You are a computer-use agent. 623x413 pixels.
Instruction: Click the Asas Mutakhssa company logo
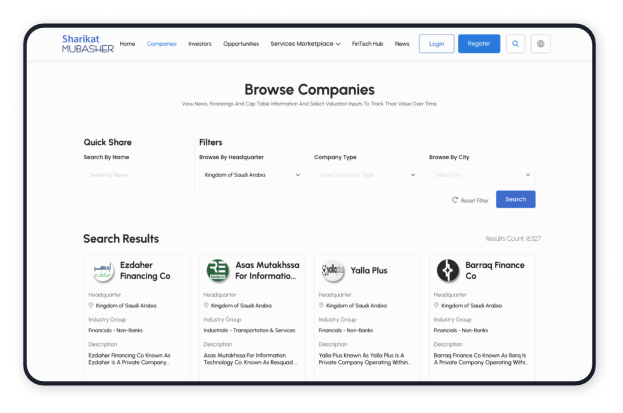point(218,271)
